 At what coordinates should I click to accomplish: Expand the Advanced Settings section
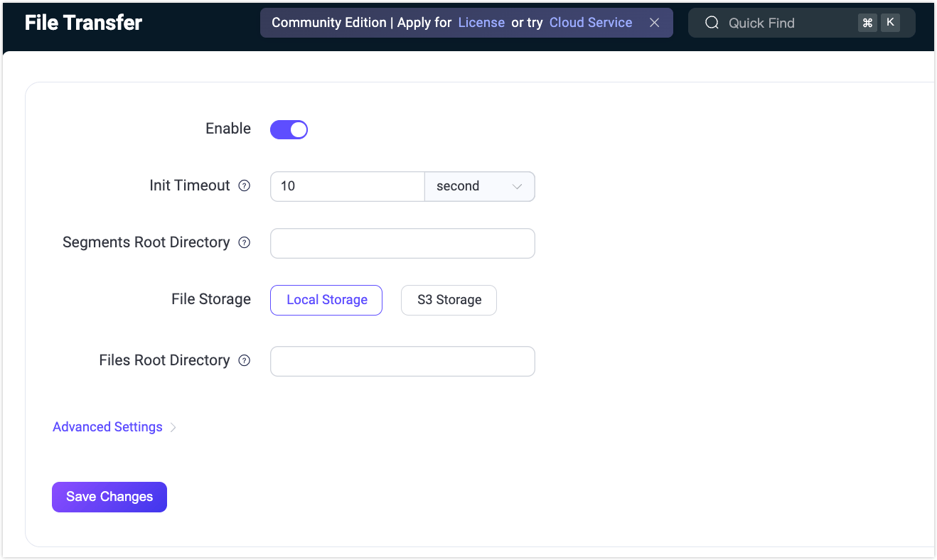click(x=107, y=426)
